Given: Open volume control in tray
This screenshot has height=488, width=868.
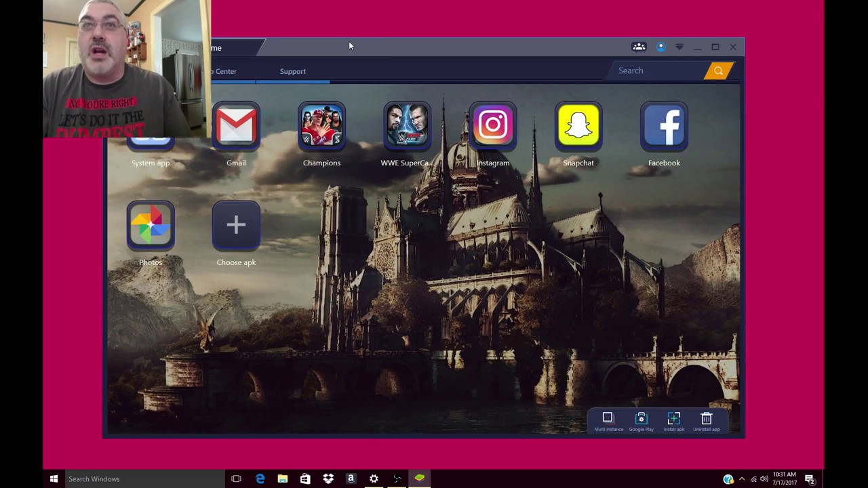Looking at the screenshot, I should click(x=764, y=479).
